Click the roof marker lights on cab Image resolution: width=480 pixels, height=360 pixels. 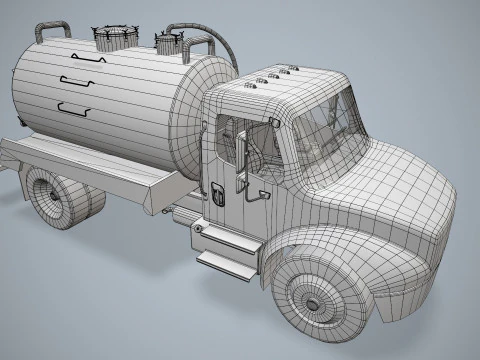pyautogui.click(x=271, y=77)
